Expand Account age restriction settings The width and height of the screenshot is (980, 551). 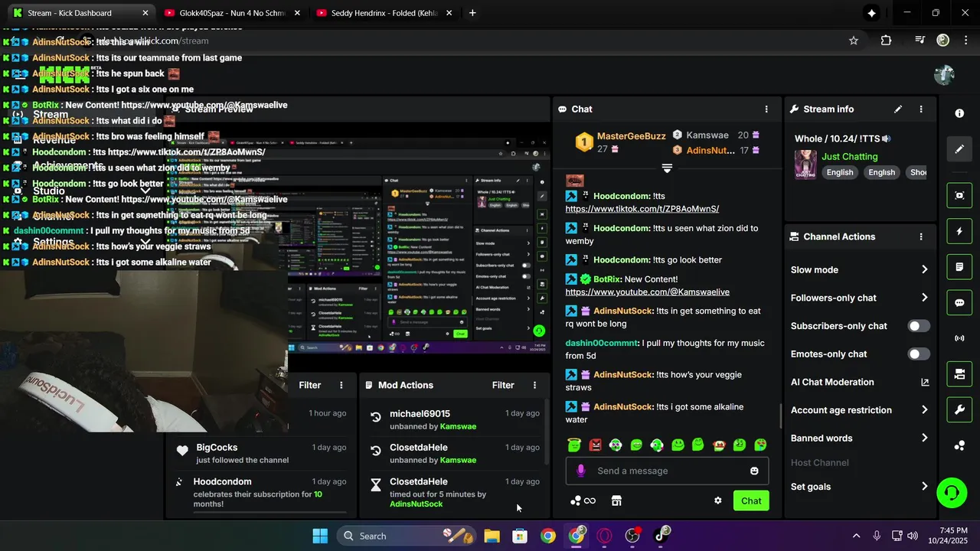[x=924, y=410]
